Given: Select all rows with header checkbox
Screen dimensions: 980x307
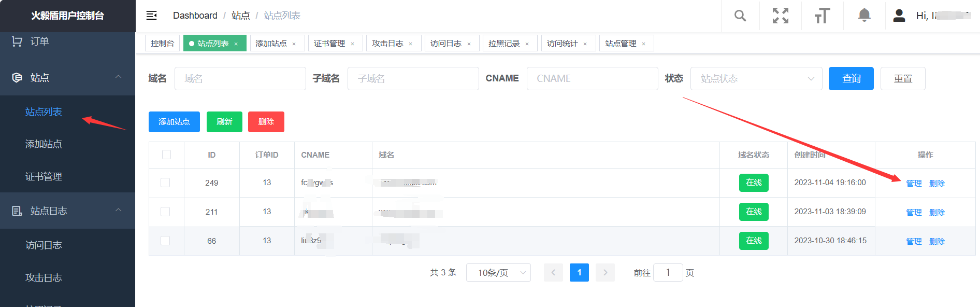Looking at the screenshot, I should pos(166,155).
